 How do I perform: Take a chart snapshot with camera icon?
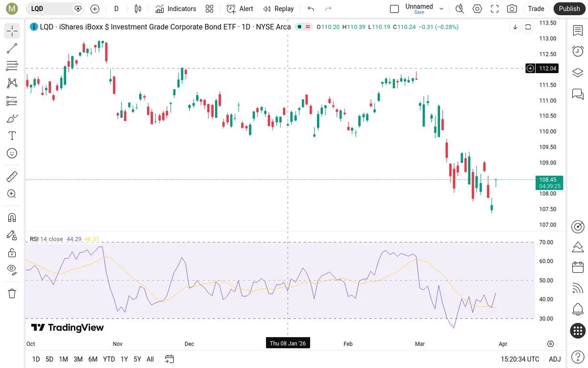512,9
